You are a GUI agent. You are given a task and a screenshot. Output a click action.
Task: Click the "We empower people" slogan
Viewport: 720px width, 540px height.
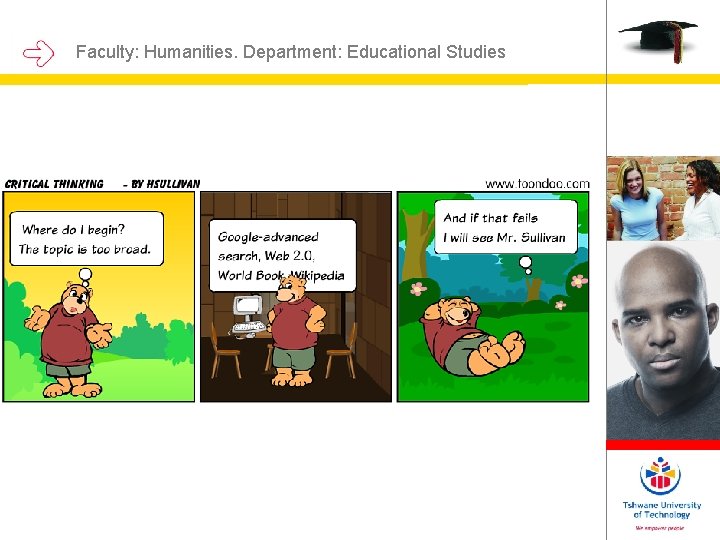[x=662, y=528]
